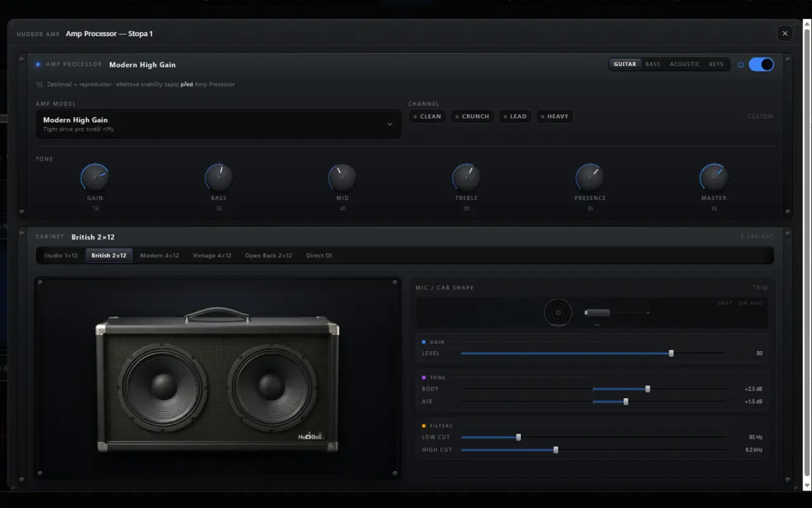The image size is (812, 508).
Task: Choose the Modern 4×12 cabinet
Action: (x=159, y=255)
